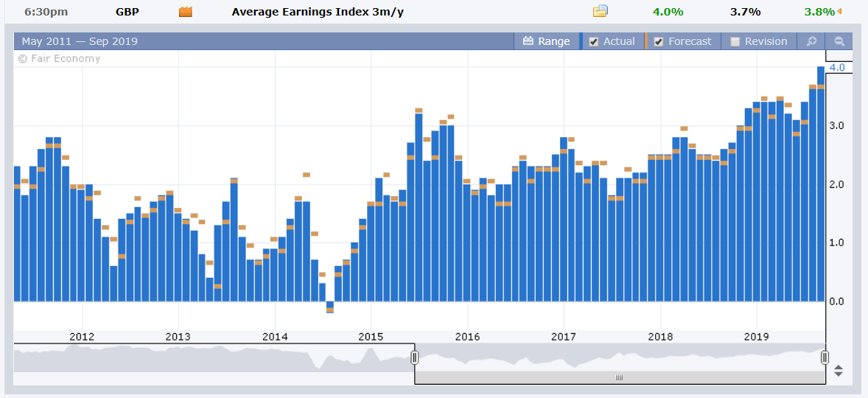Click the Revision label text

pyautogui.click(x=766, y=41)
